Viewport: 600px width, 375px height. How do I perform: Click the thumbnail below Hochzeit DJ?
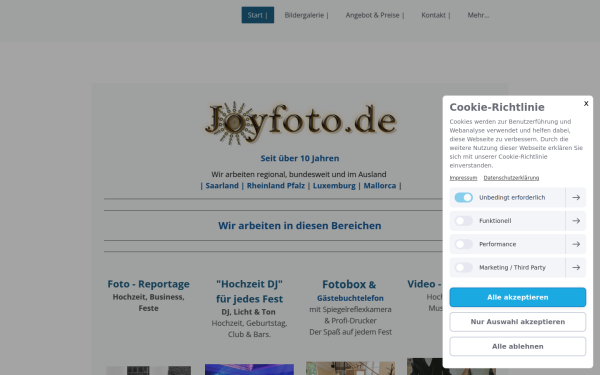coord(249,369)
